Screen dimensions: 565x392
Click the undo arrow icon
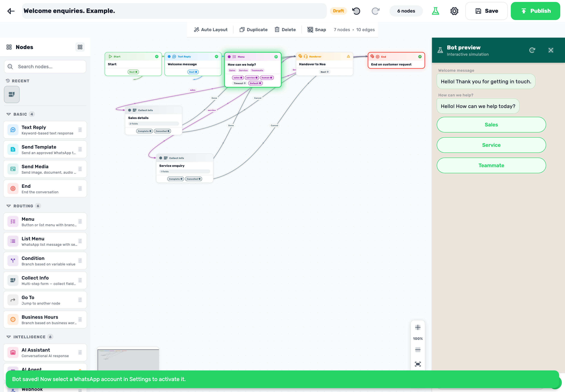(356, 11)
